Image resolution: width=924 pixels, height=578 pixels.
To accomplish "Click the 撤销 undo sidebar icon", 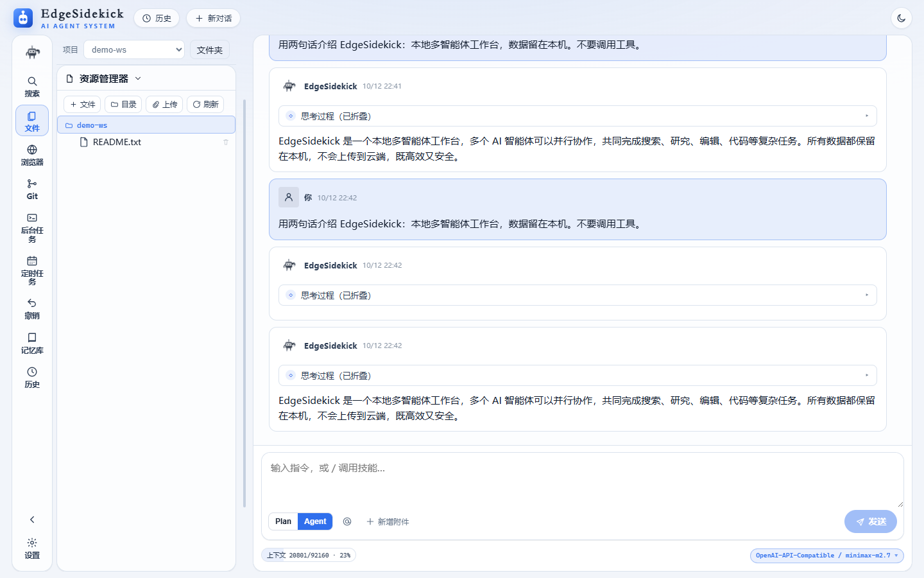I will point(32,309).
